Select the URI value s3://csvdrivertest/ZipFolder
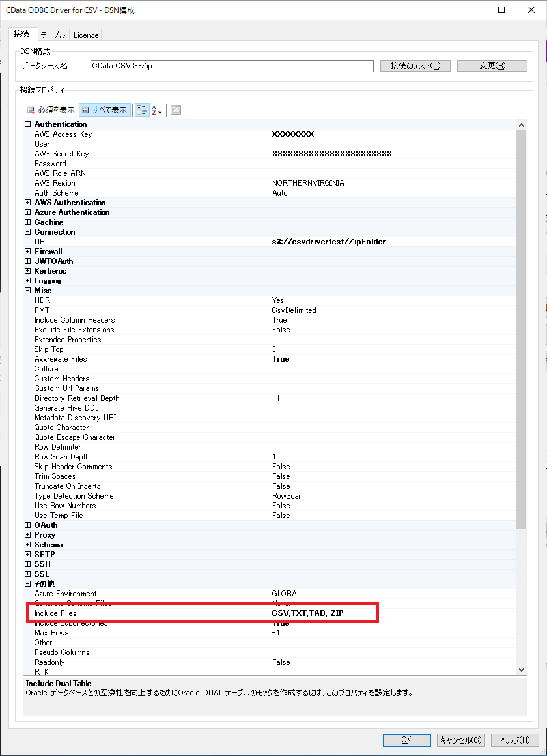Viewport: 547px width, 756px height. [329, 242]
